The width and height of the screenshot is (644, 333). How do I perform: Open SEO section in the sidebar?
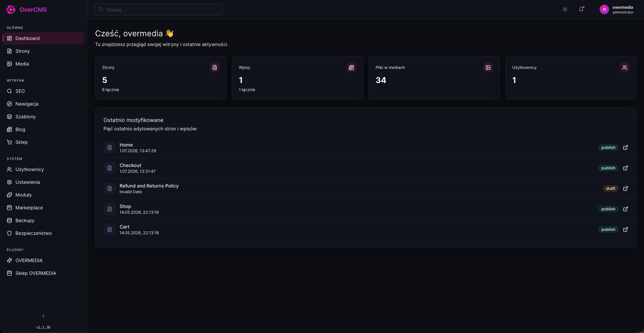pyautogui.click(x=43, y=91)
